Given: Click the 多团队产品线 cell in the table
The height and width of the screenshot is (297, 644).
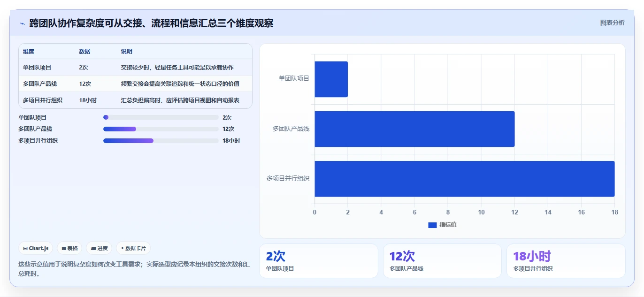Looking at the screenshot, I should [40, 84].
